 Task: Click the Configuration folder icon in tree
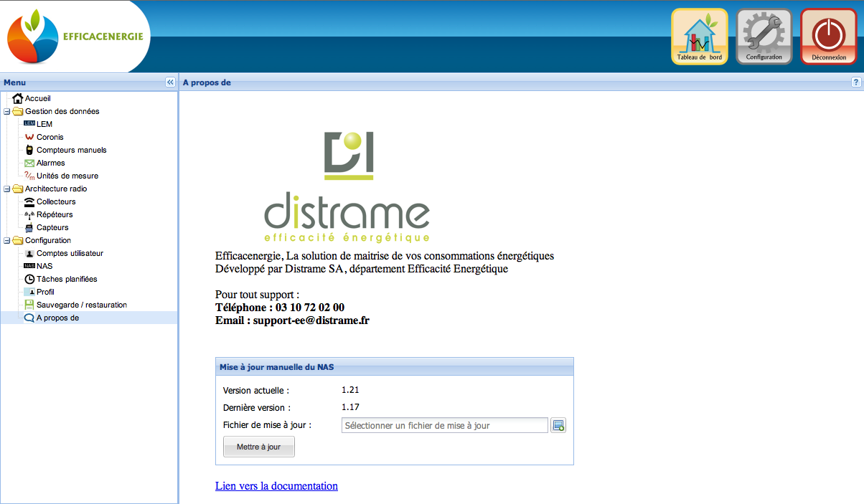[x=18, y=240]
